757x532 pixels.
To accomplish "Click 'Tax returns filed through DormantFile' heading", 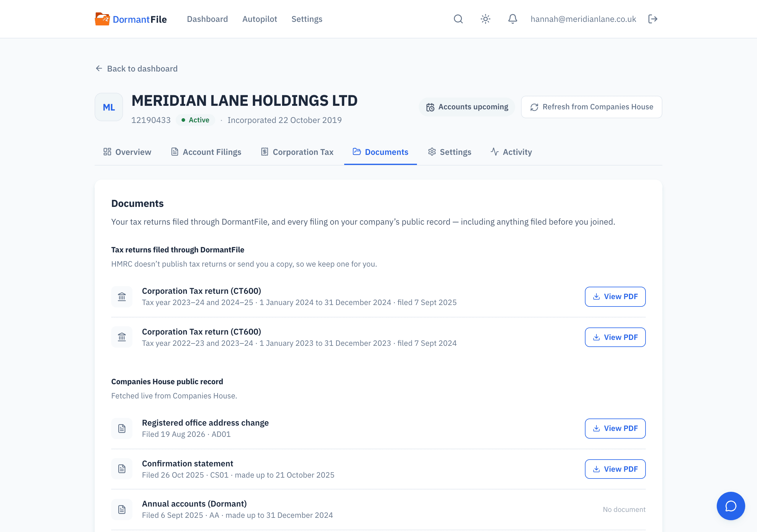I will (x=178, y=249).
